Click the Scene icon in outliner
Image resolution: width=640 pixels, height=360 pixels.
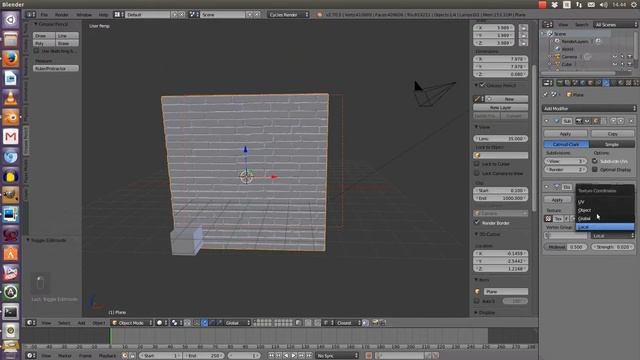click(550, 34)
